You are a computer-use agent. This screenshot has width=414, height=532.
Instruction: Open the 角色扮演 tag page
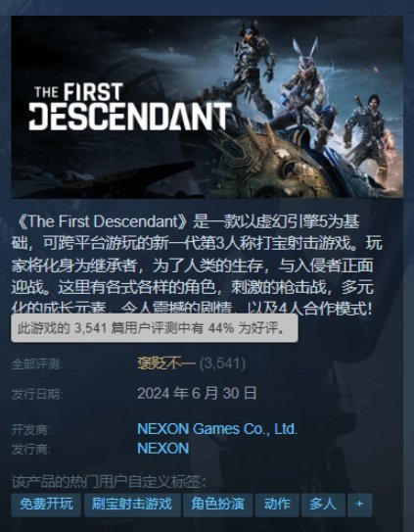point(217,505)
